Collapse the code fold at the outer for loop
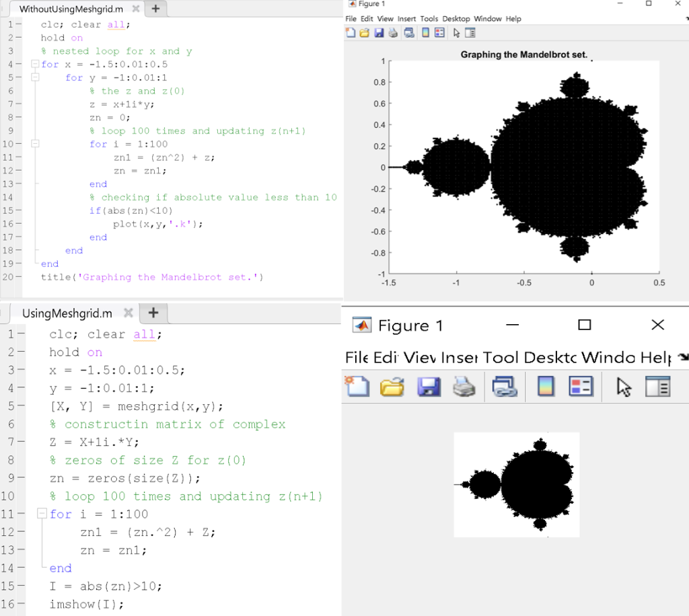 pyautogui.click(x=35, y=64)
